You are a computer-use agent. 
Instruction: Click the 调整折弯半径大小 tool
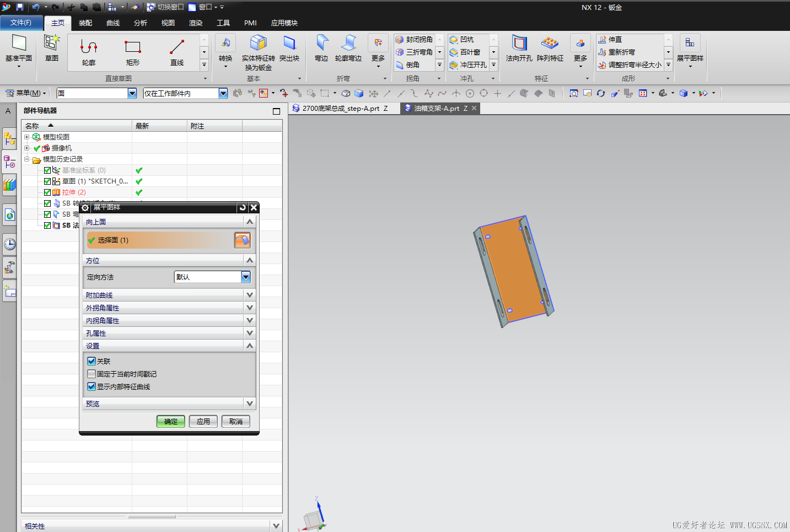pyautogui.click(x=630, y=65)
